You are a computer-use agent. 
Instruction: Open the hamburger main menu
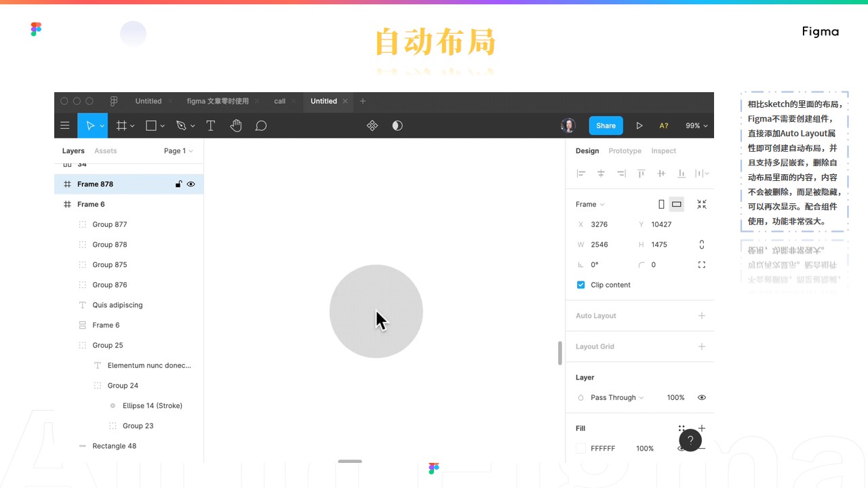point(65,125)
